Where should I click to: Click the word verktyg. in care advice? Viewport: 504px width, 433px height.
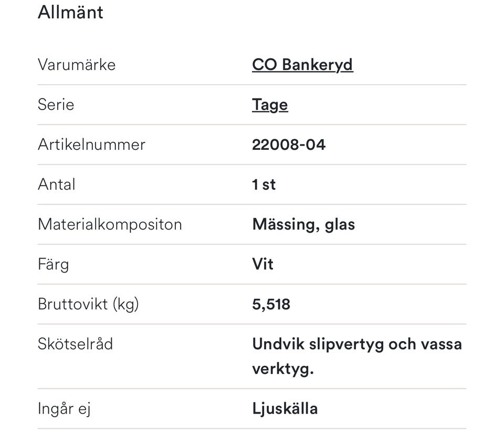point(283,368)
